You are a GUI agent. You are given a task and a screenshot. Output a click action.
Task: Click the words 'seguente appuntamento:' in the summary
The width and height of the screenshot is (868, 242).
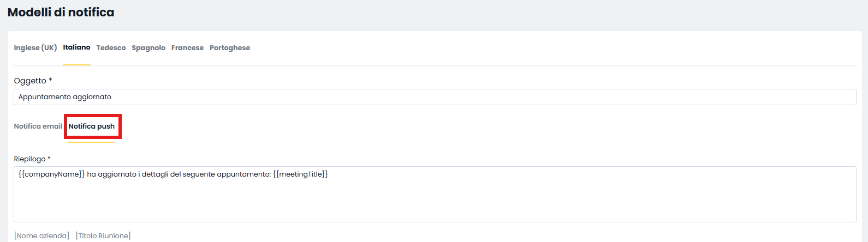point(227,174)
